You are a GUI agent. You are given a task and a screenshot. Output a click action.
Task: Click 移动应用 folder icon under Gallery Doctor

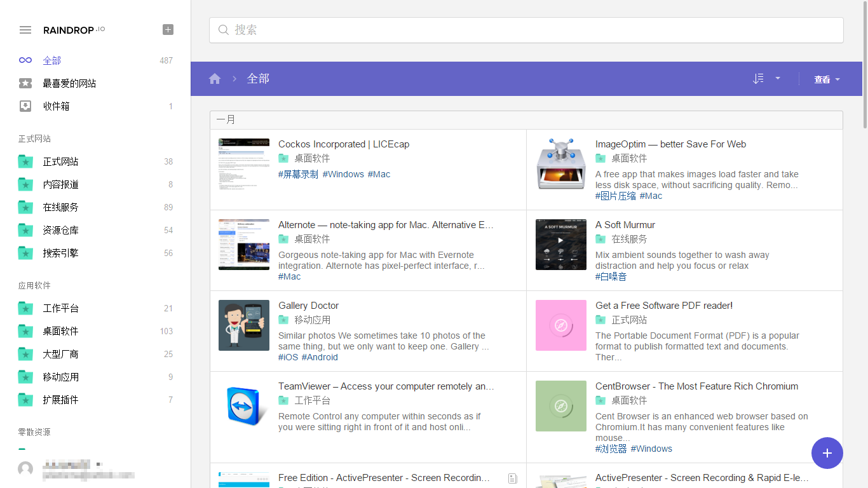pos(283,320)
